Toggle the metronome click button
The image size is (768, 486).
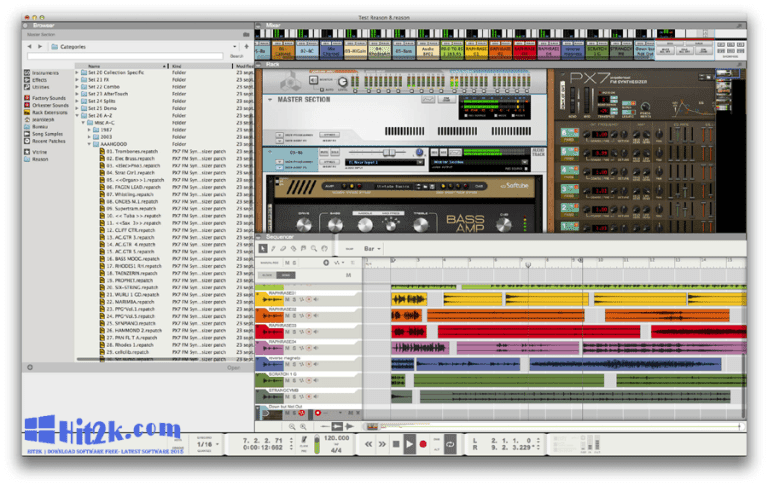[304, 440]
